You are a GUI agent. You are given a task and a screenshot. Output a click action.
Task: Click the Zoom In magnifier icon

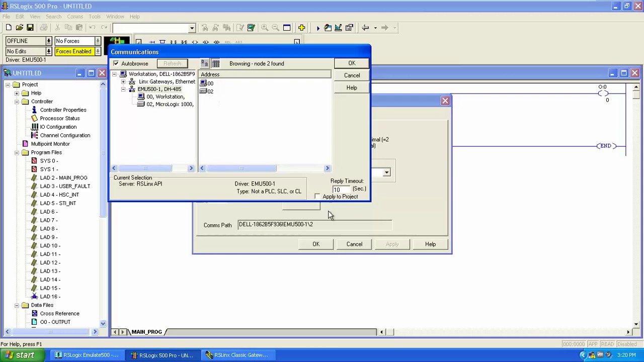(265, 28)
